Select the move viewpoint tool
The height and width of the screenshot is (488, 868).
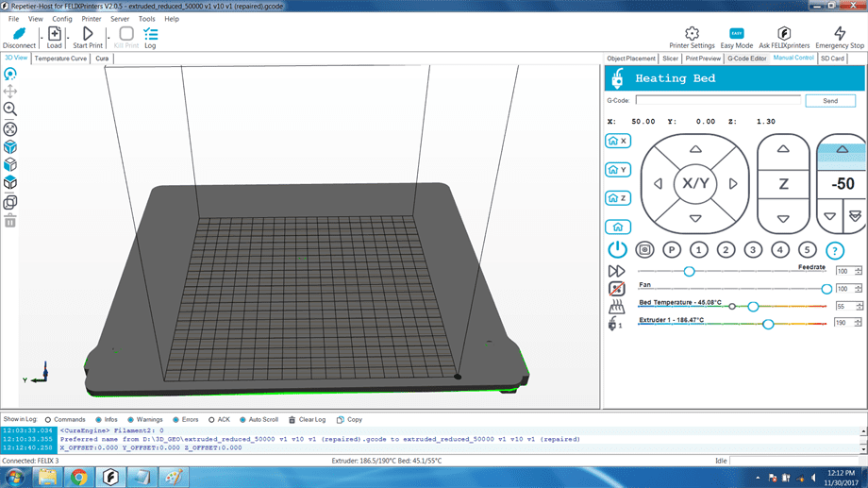10,92
